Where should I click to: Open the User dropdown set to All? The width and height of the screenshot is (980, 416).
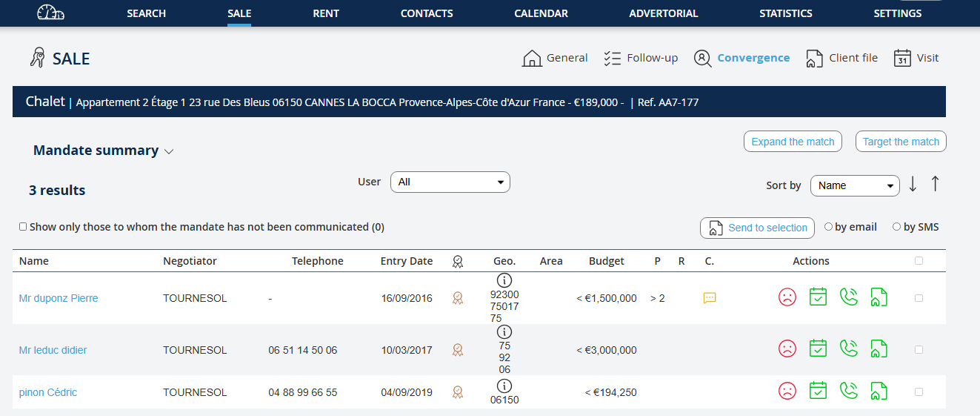click(450, 182)
